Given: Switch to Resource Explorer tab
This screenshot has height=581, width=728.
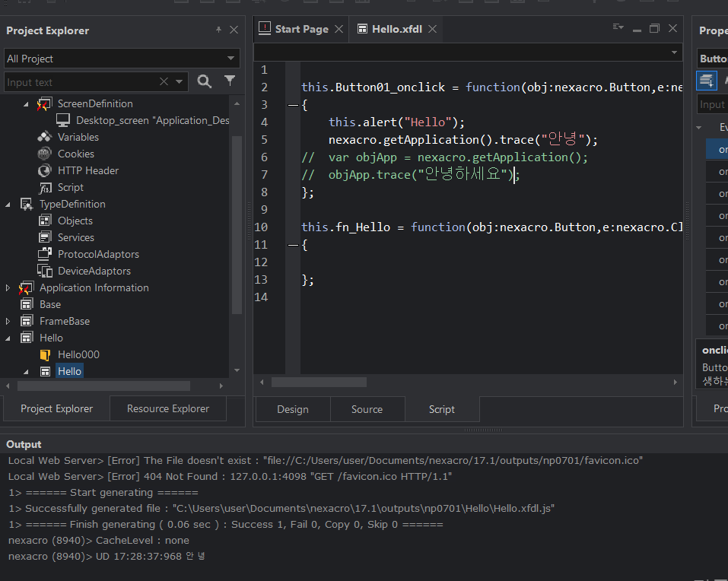Looking at the screenshot, I should [168, 408].
